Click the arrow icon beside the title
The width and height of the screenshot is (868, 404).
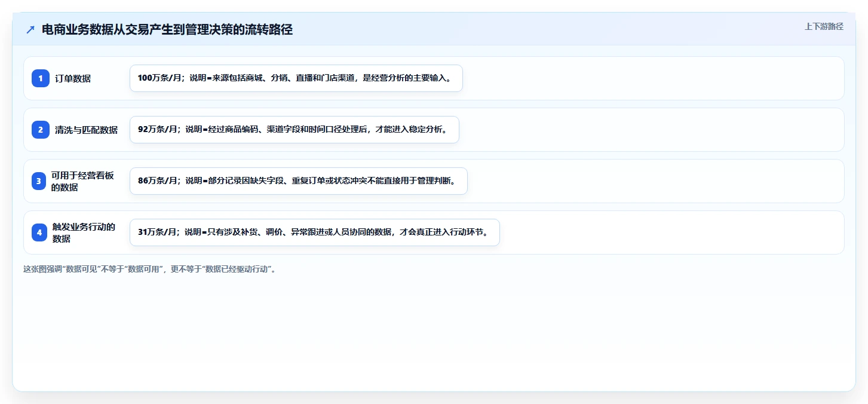[30, 30]
